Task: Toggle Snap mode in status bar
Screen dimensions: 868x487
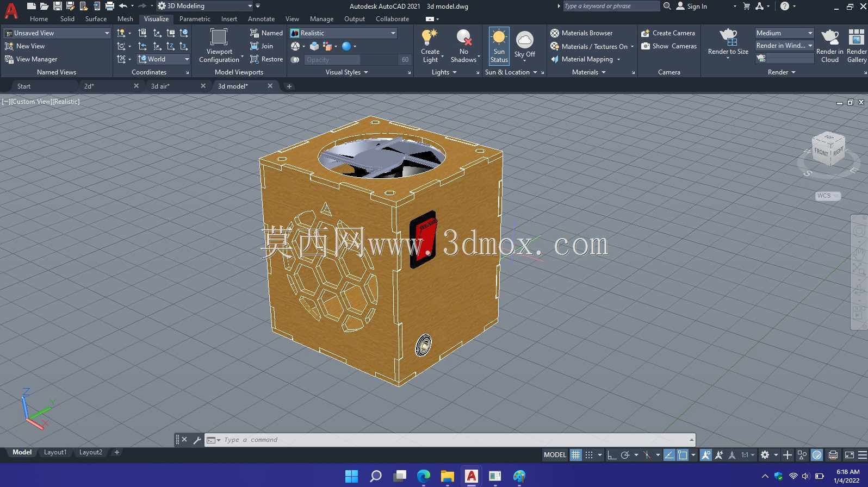Action: (x=589, y=455)
